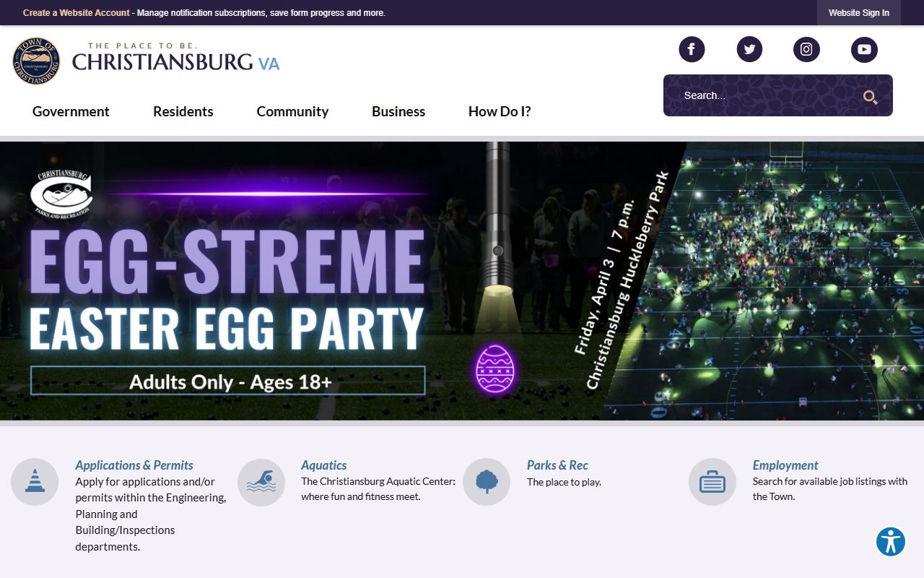Open the Applications & Permits link
924x578 pixels.
pyautogui.click(x=134, y=465)
